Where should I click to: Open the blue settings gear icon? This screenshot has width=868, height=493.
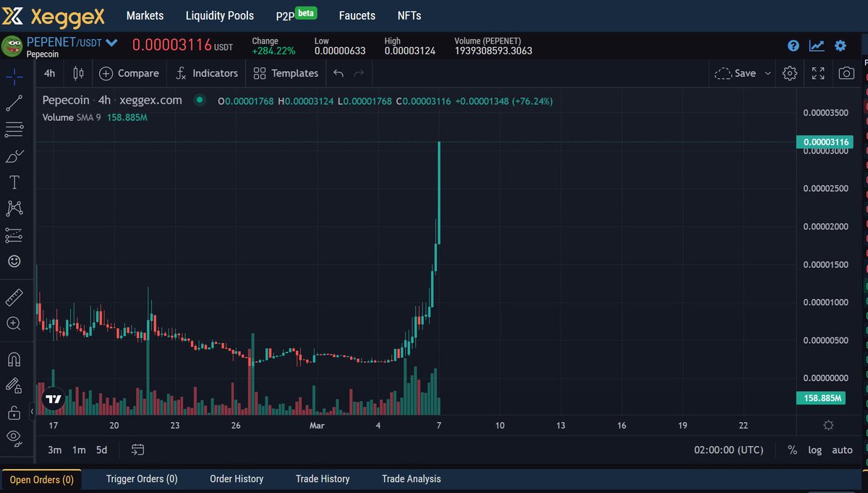point(841,46)
